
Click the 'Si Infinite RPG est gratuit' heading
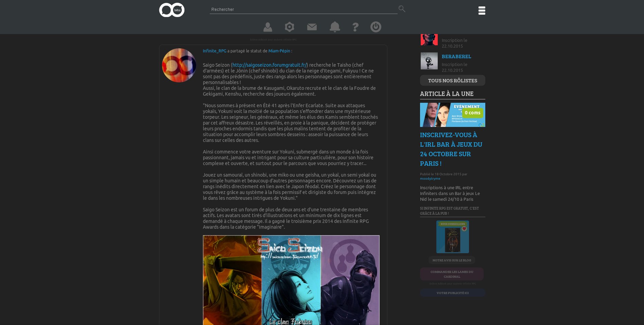(x=449, y=211)
